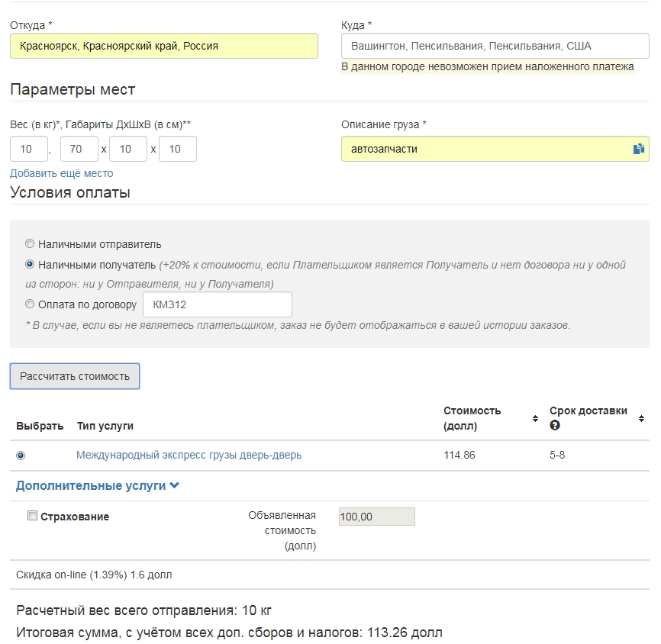Click the contract number field KM312

(x=218, y=304)
